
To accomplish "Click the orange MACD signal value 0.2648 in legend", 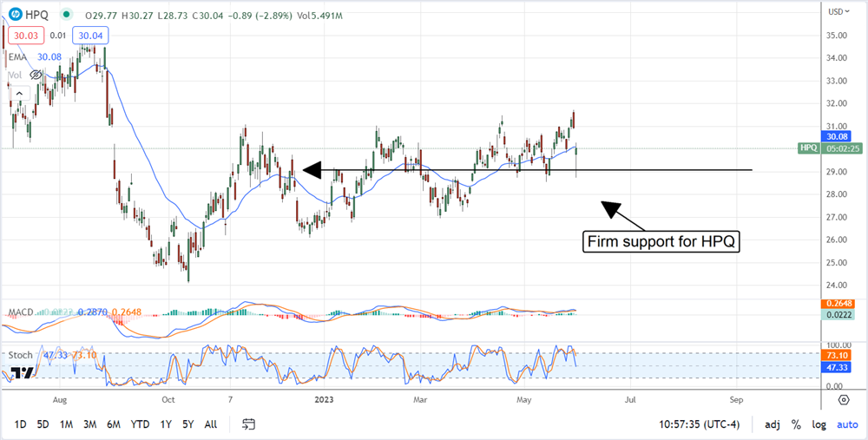I will click(x=126, y=312).
